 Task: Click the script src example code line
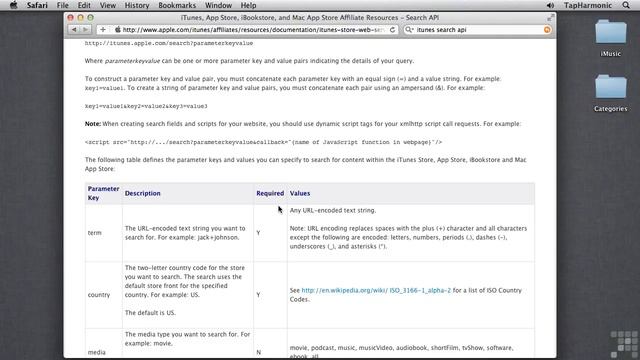263,142
